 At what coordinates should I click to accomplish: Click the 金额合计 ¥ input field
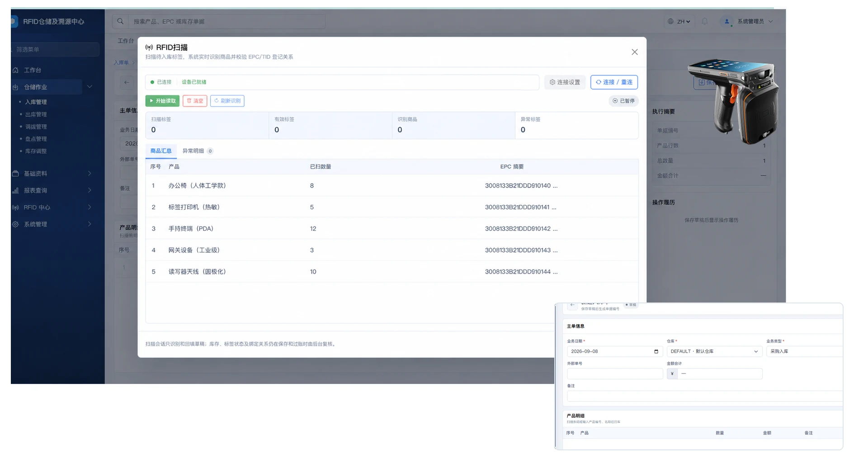720,373
